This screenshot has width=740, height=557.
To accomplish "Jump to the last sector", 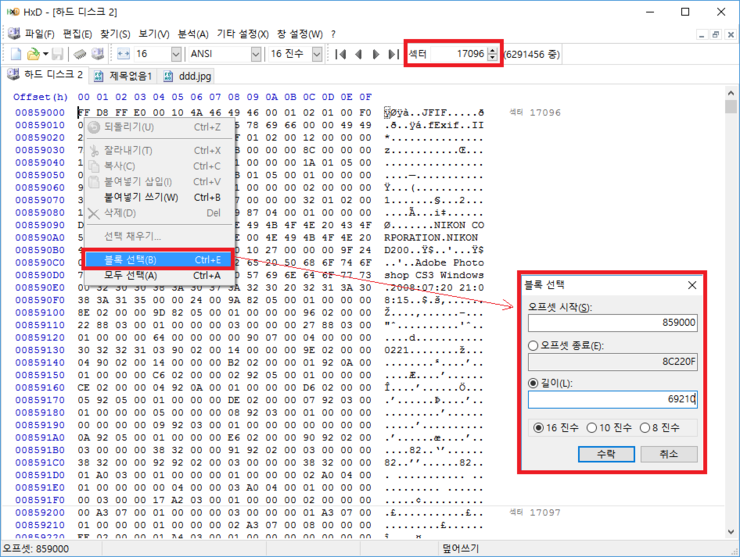I will click(x=393, y=53).
